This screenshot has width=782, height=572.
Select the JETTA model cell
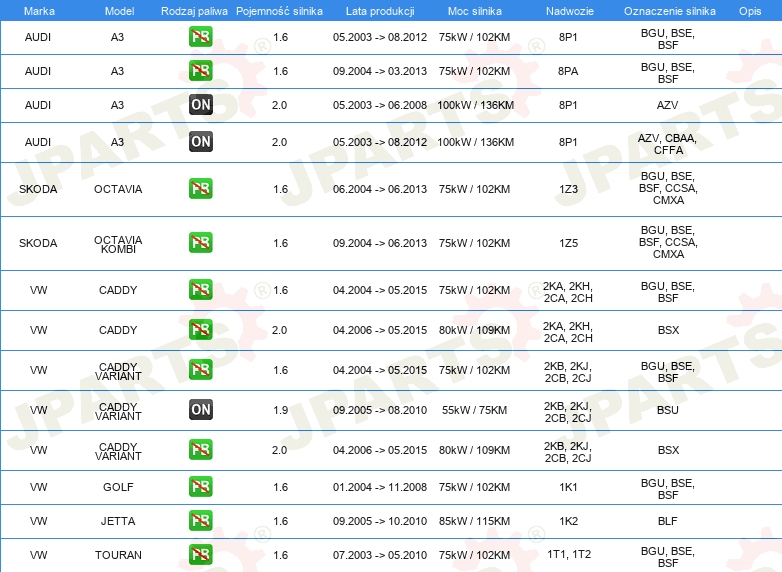pos(118,521)
